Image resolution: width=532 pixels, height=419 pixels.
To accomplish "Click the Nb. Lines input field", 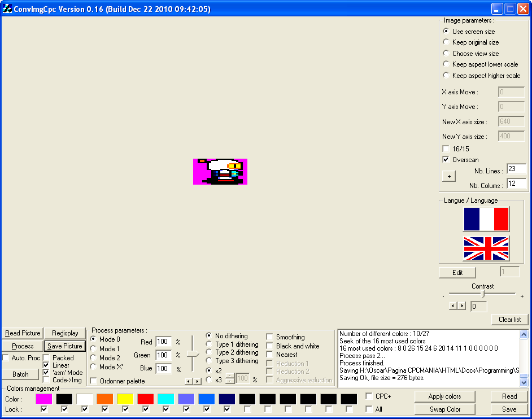I will point(516,169).
